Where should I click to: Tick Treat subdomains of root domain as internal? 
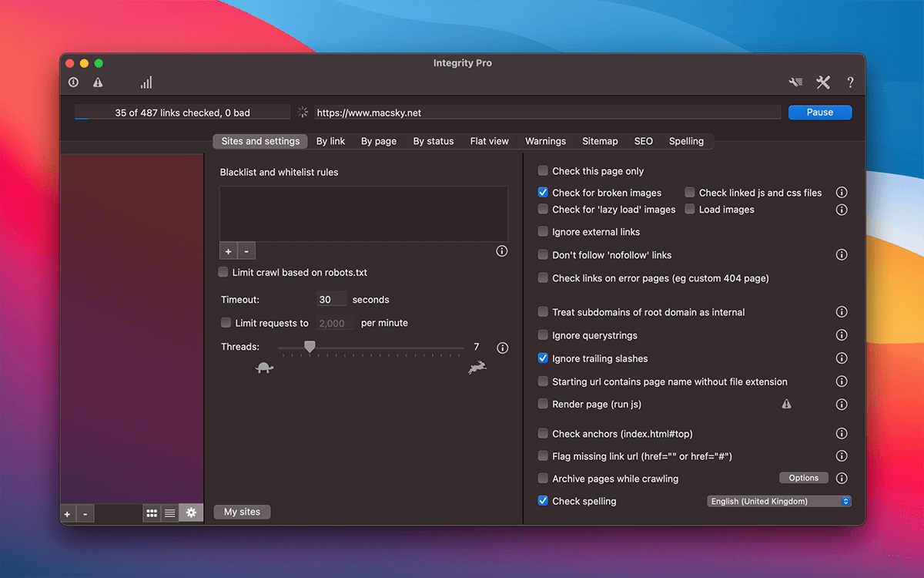coord(544,312)
